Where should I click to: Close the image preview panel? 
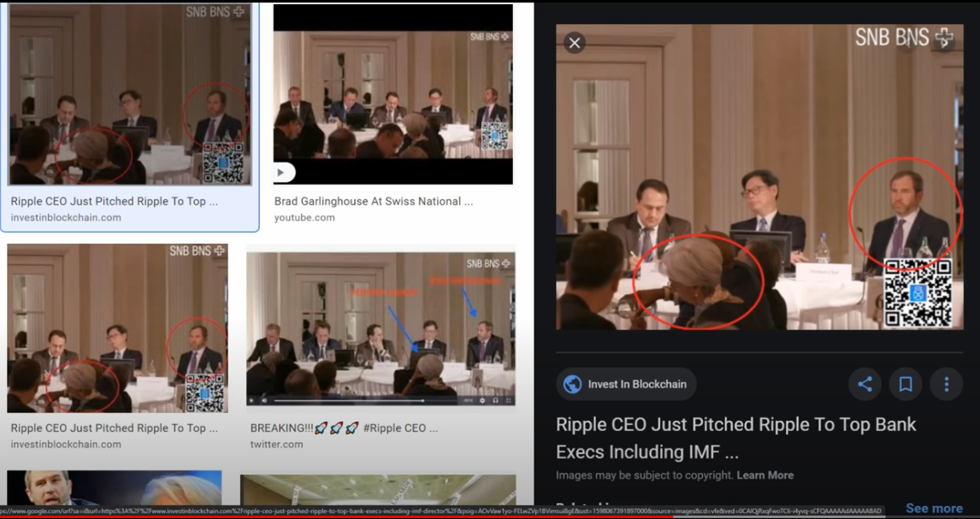pyautogui.click(x=575, y=43)
